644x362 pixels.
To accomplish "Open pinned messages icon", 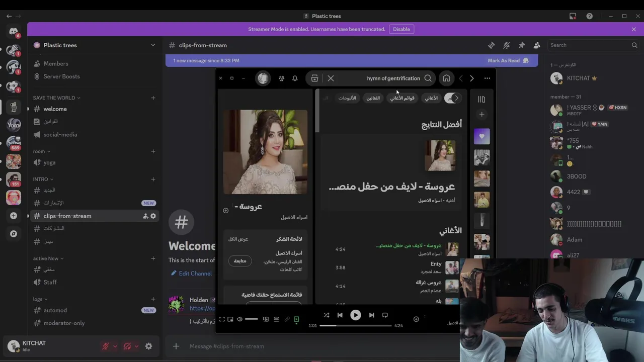I will [x=522, y=45].
